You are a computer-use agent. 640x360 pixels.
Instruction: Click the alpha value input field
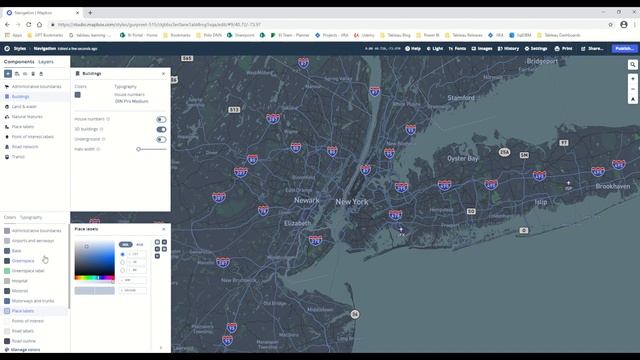[133, 280]
